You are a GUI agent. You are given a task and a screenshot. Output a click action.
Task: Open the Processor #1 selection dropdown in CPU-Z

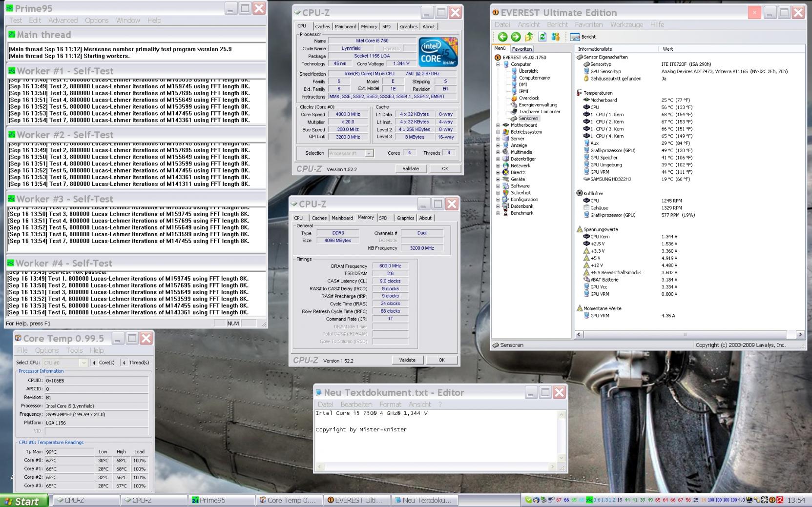click(x=369, y=153)
